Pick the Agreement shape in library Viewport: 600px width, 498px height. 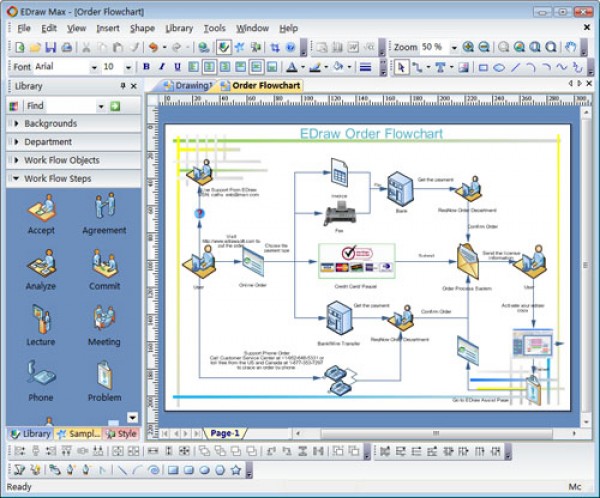coord(104,213)
